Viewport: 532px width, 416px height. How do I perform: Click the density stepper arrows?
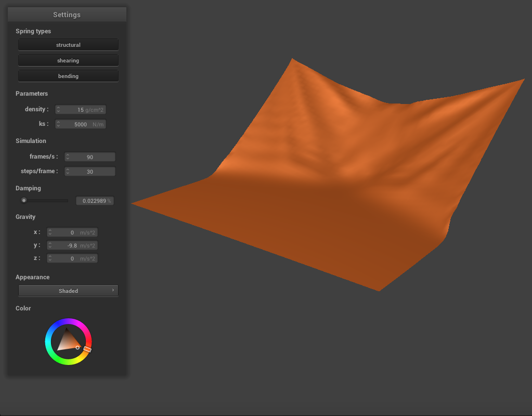pyautogui.click(x=58, y=110)
